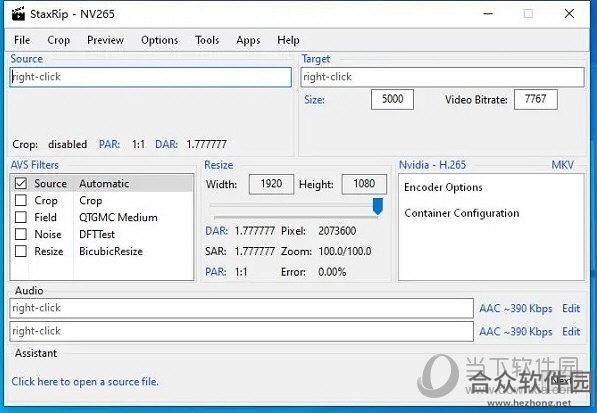Image resolution: width=597 pixels, height=413 pixels.
Task: Click the first Audio track field
Action: (241, 308)
